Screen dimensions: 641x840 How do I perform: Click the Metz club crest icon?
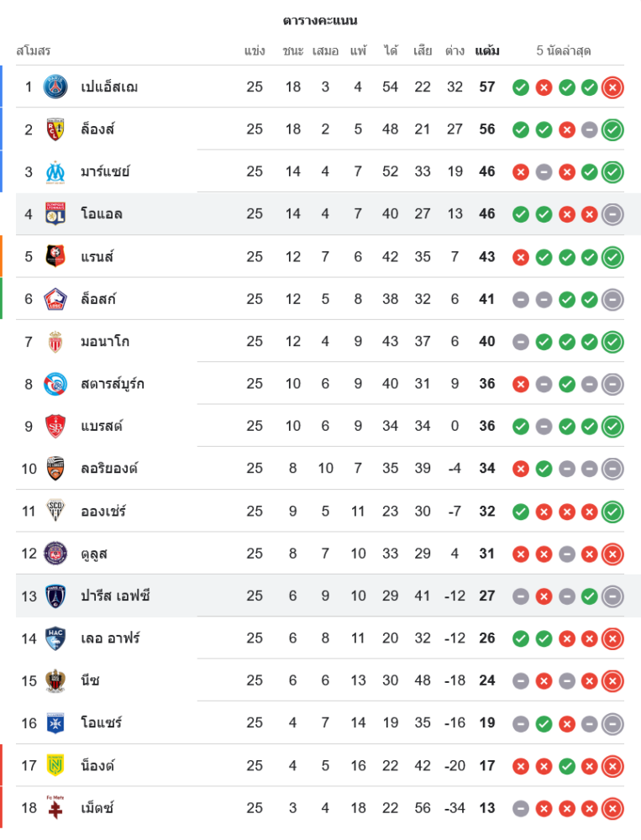(55, 807)
